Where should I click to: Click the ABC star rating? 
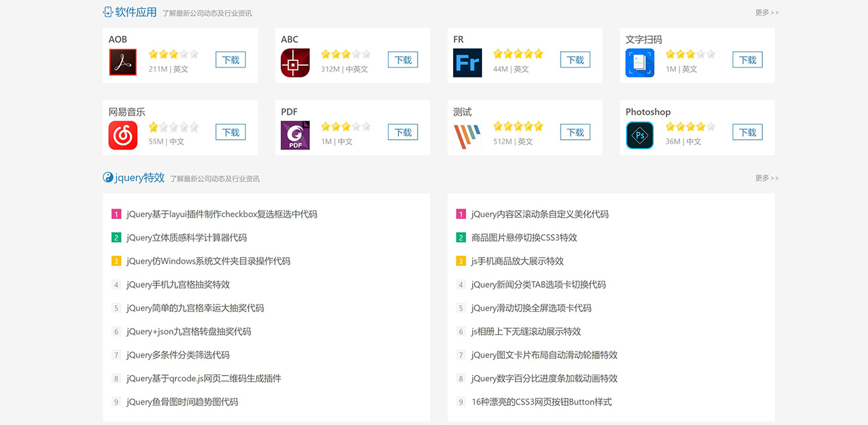(x=346, y=54)
